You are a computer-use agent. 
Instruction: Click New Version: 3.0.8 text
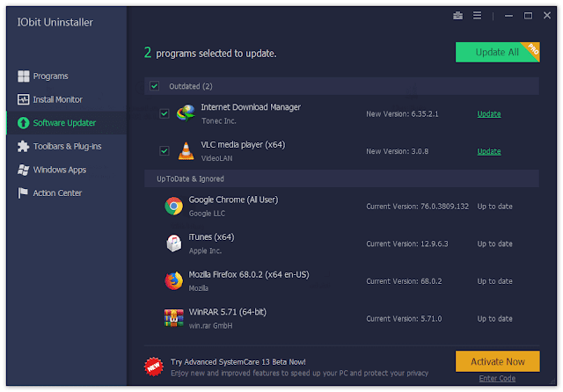pos(397,151)
